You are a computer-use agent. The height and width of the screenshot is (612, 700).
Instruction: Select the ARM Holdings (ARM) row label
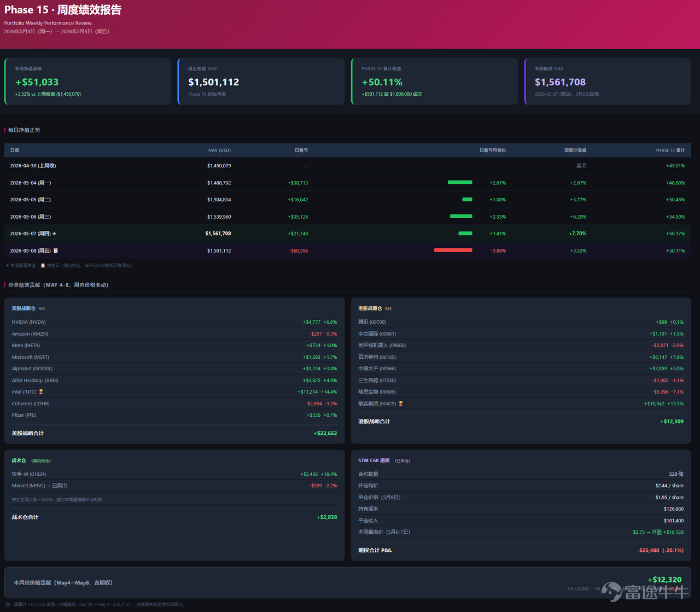click(x=35, y=380)
